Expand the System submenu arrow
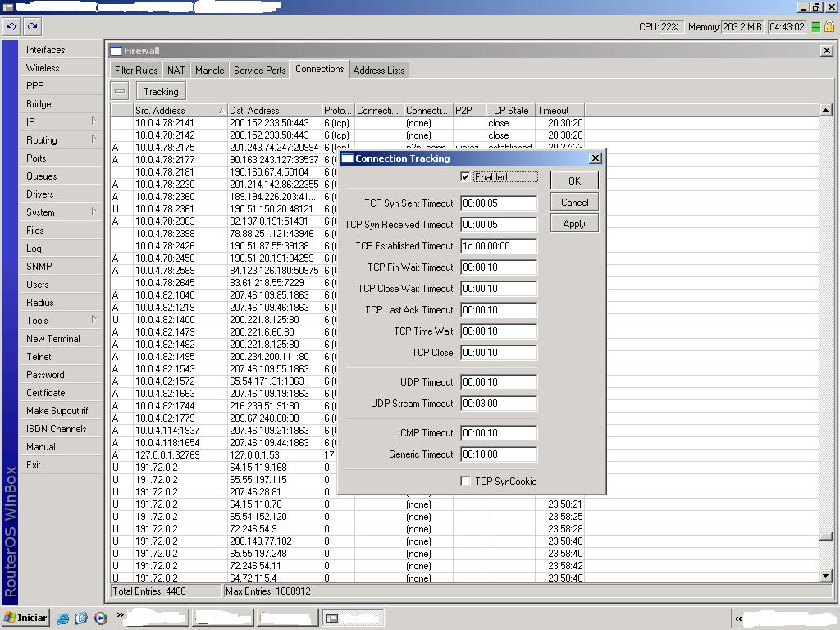 click(x=94, y=211)
